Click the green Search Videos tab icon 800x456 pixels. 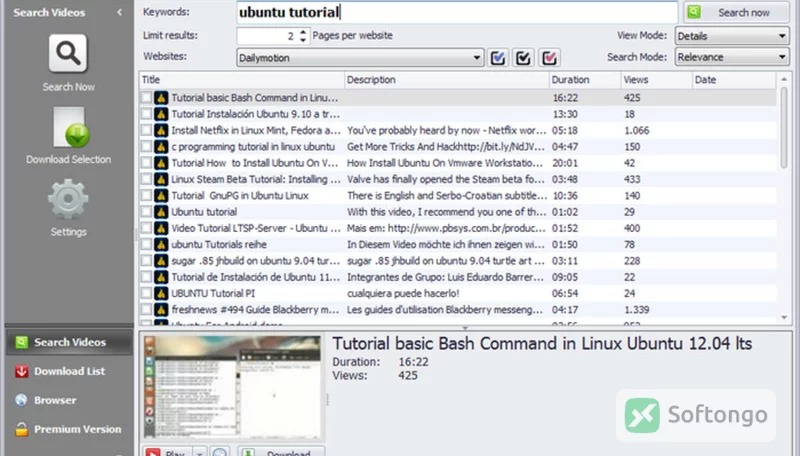click(21, 342)
